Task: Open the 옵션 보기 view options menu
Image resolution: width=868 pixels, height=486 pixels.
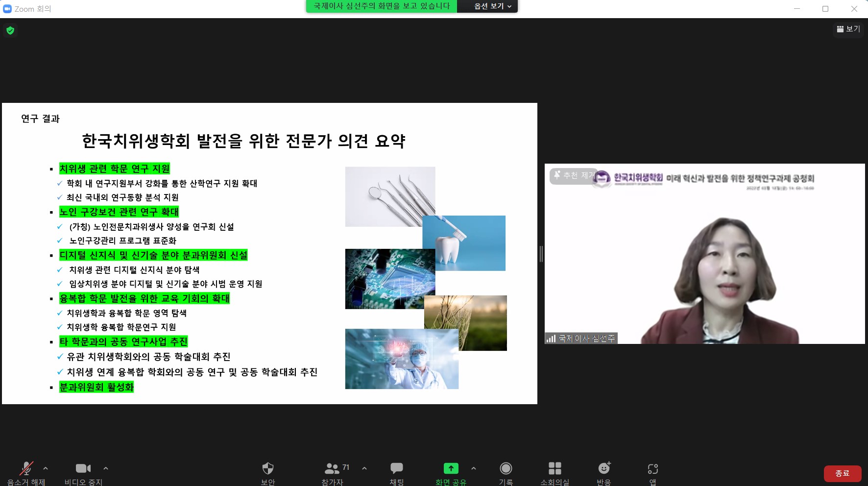Action: (492, 6)
